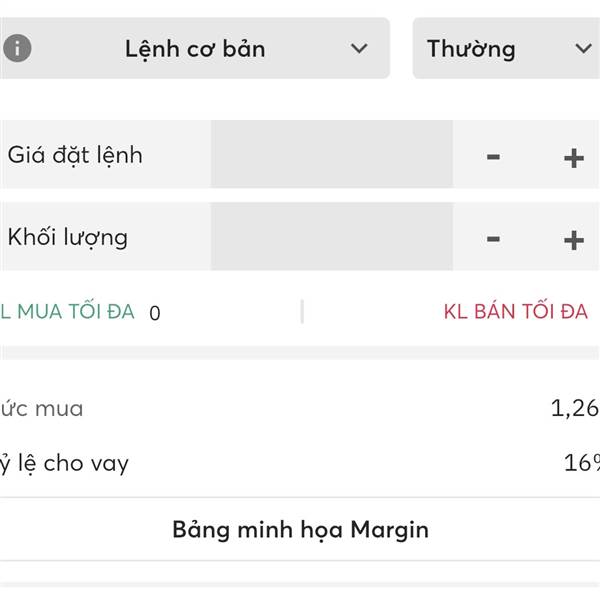Viewport: 600px width, 600px height.
Task: Click the Khối lượng label
Action: click(x=68, y=237)
